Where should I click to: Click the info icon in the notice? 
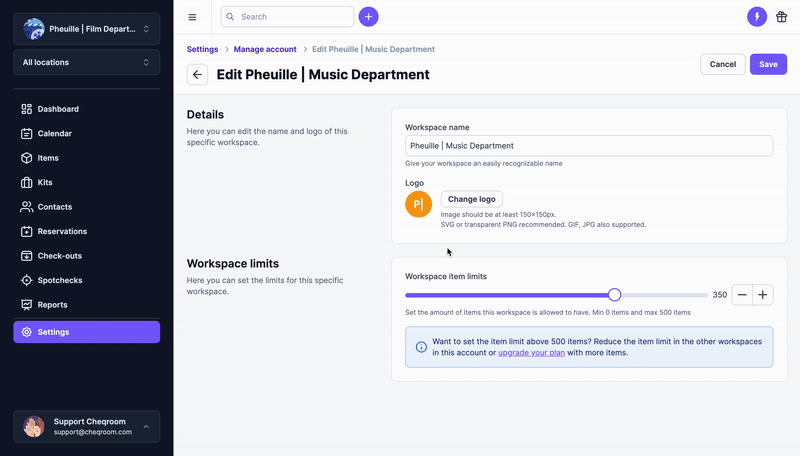click(421, 347)
